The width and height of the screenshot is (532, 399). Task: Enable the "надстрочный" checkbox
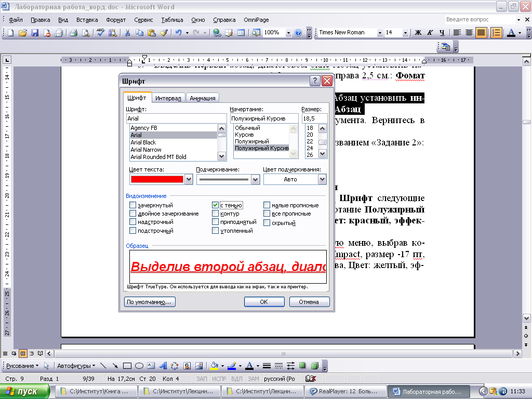tap(132, 222)
